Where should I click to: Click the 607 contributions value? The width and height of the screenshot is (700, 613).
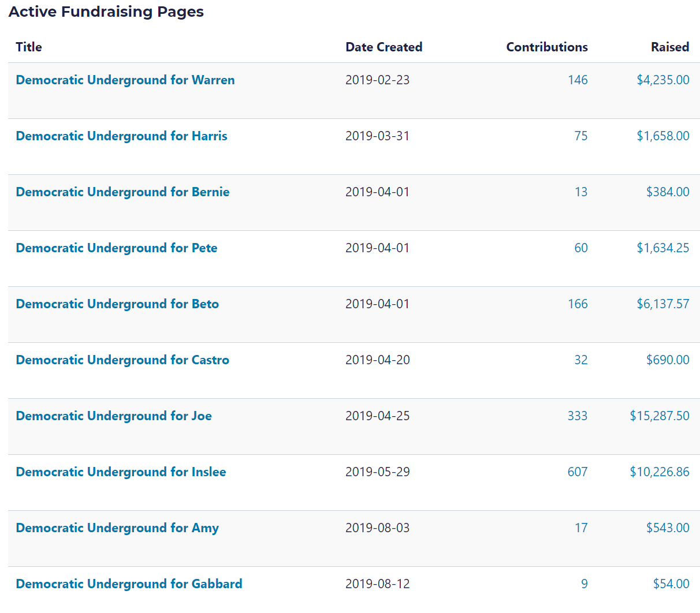click(577, 472)
